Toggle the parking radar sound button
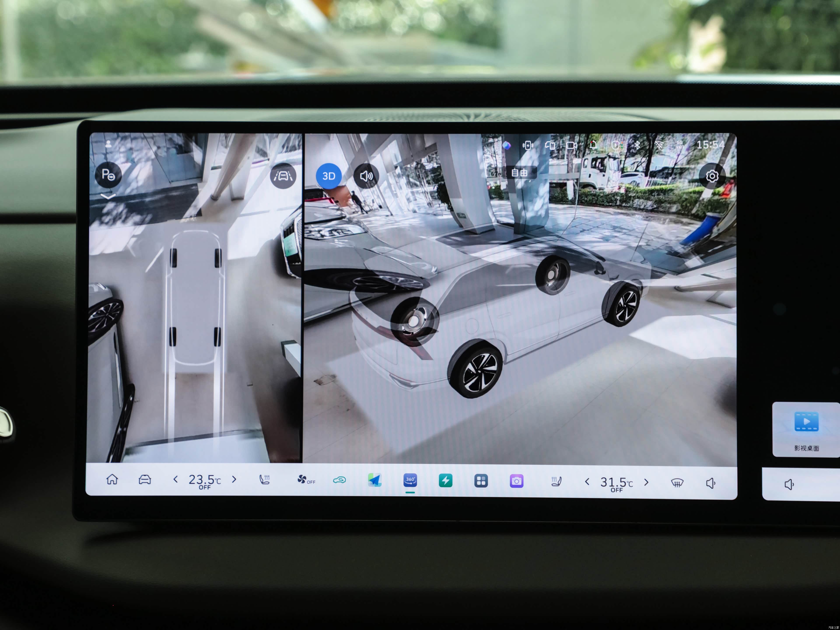Screen dimensions: 840x630 [366, 176]
